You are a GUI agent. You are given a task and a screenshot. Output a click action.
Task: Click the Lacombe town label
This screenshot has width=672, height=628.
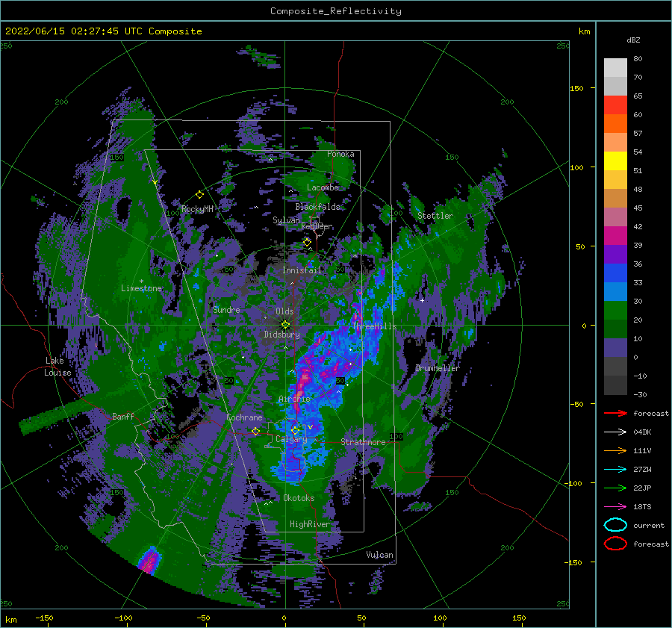point(323,187)
